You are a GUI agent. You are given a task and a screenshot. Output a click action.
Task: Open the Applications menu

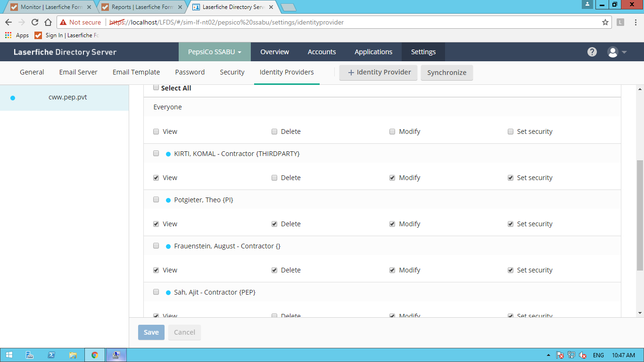(373, 52)
